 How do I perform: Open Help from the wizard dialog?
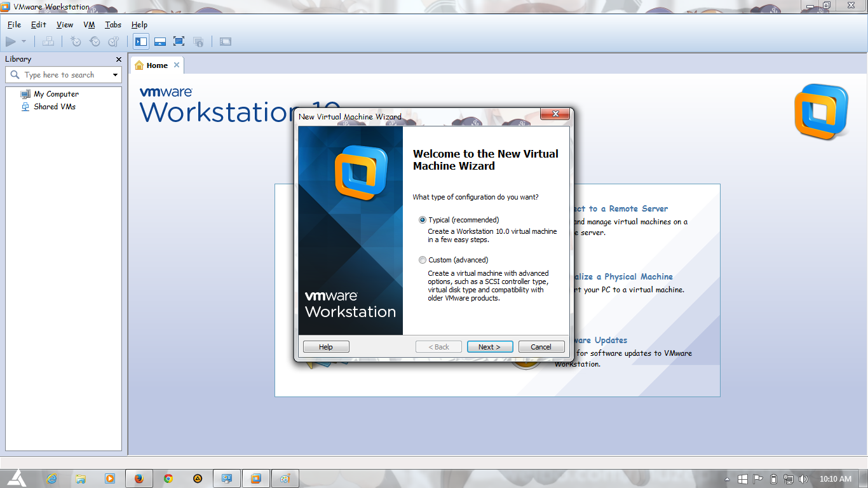pyautogui.click(x=325, y=346)
